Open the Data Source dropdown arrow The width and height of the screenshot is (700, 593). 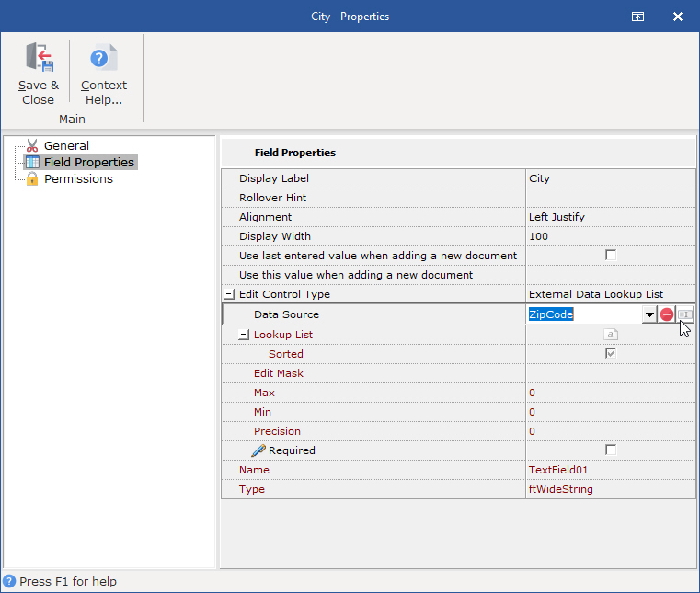coord(649,314)
